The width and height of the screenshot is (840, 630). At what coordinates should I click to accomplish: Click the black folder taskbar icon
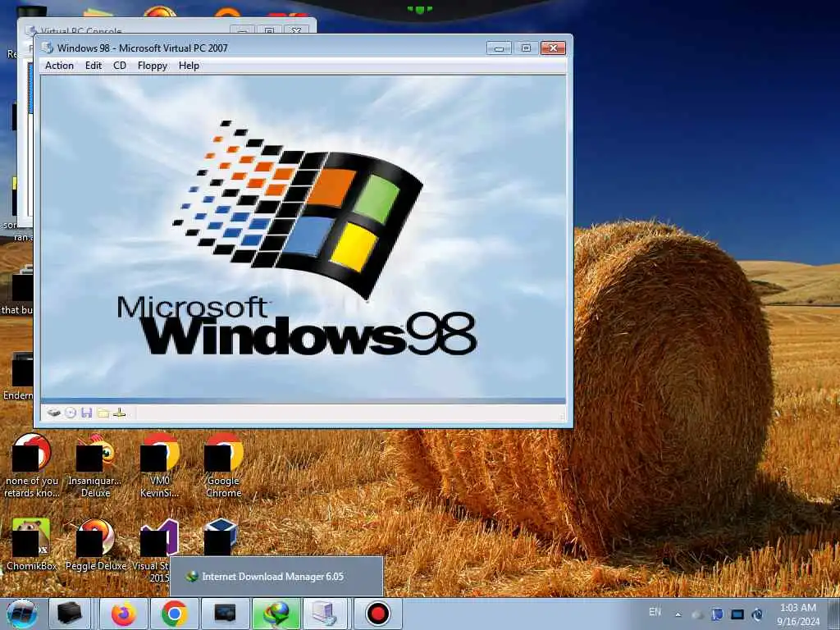click(x=70, y=614)
